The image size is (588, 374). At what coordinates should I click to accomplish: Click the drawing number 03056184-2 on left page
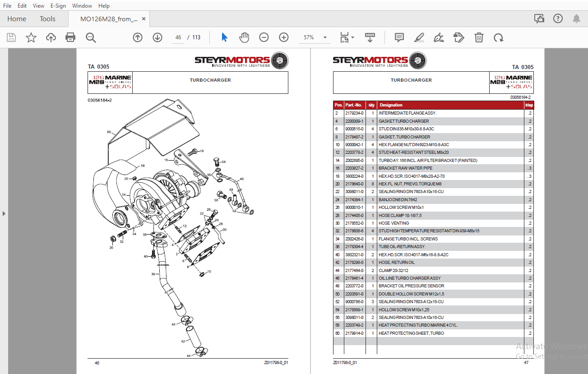pyautogui.click(x=100, y=100)
